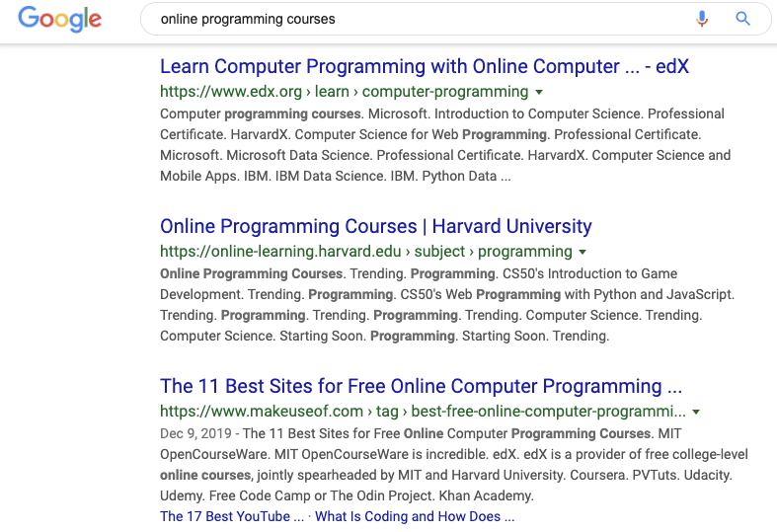This screenshot has width=777, height=532.
Task: Open 'What Is Coding and How Does ...' sitelink
Action: [x=415, y=516]
